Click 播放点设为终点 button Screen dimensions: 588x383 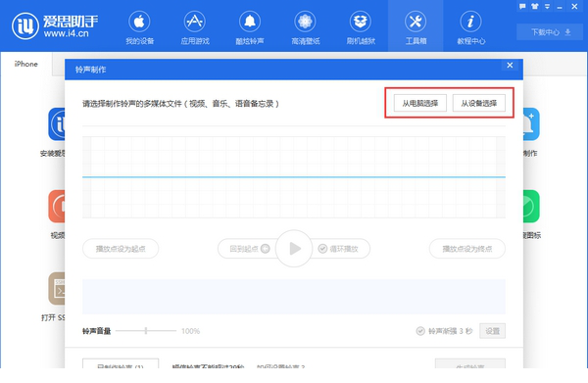467,249
